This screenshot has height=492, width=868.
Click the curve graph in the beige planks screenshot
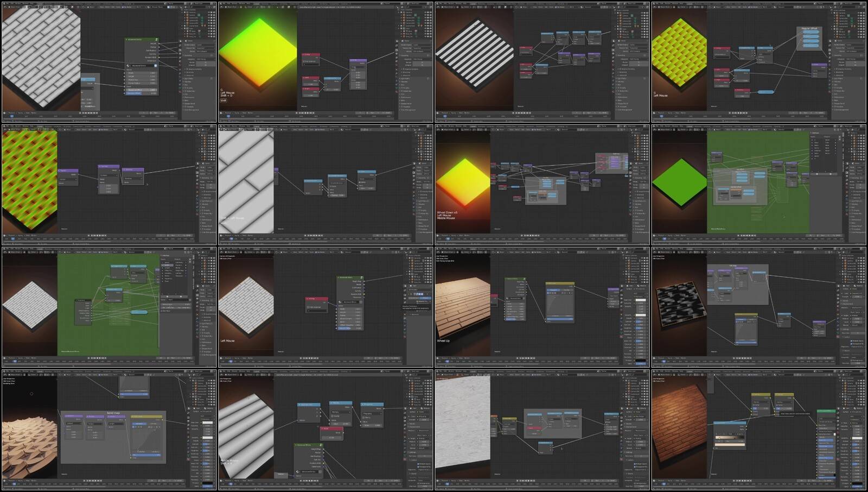(560, 304)
